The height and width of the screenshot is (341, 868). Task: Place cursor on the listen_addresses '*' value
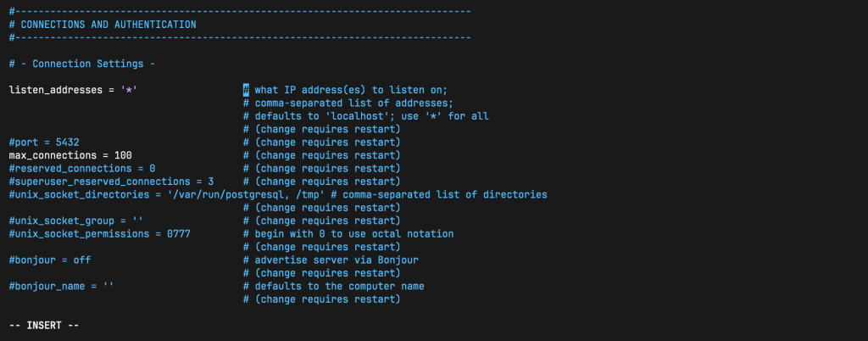click(129, 90)
